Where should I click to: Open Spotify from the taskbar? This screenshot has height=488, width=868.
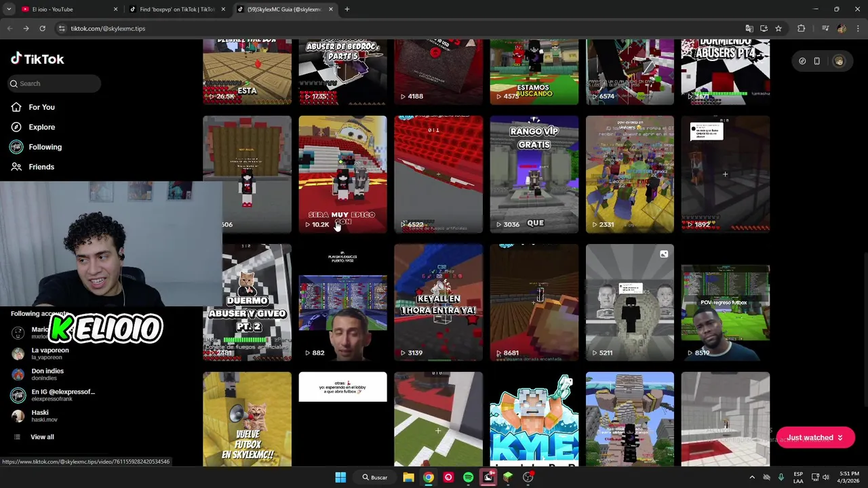(468, 477)
